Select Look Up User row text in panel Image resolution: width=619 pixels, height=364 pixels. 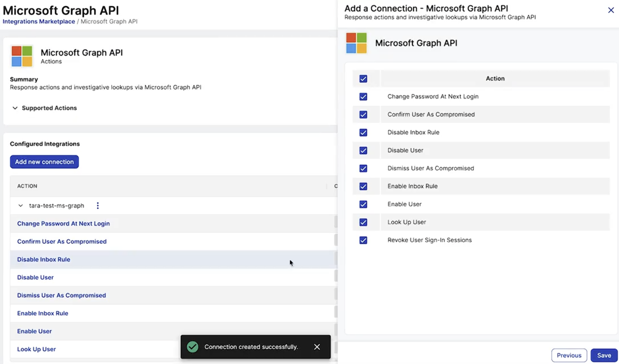point(407,222)
